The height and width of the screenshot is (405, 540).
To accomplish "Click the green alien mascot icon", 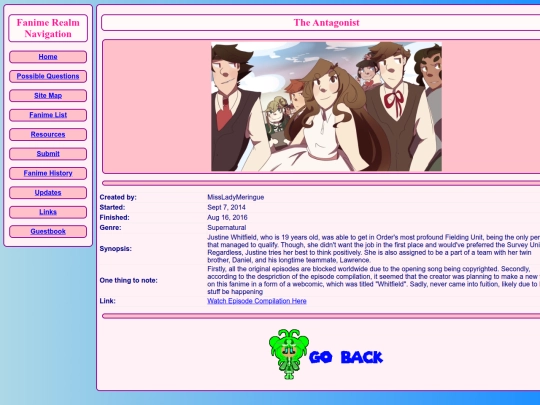I will tap(289, 354).
